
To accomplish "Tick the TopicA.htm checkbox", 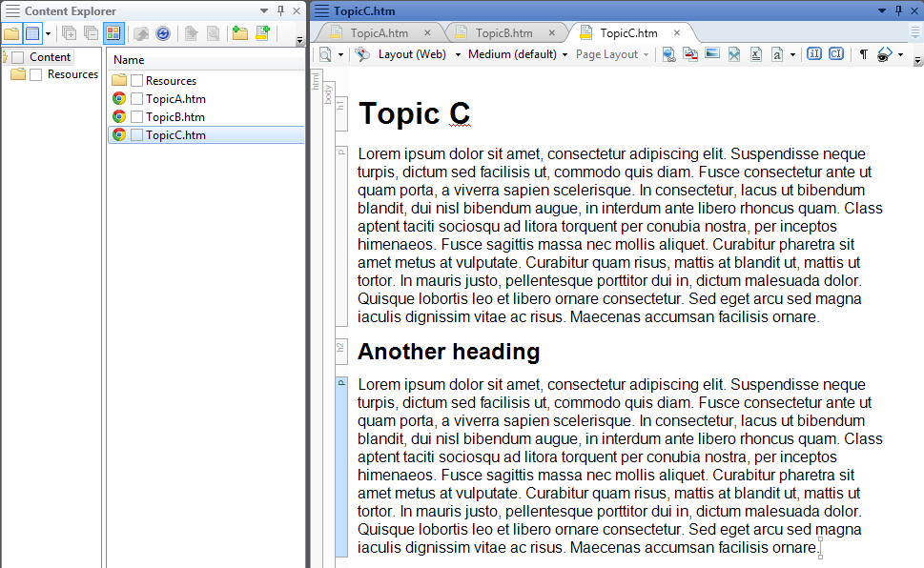I will click(136, 99).
